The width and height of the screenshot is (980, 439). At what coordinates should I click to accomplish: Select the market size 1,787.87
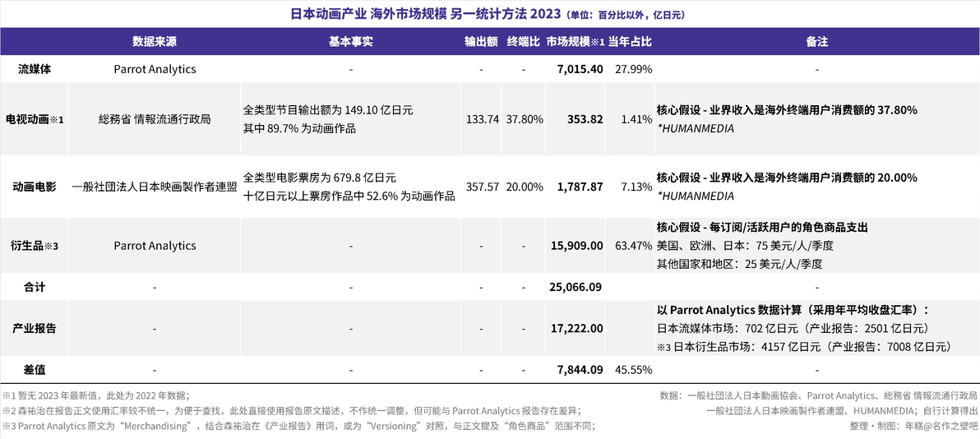point(580,187)
